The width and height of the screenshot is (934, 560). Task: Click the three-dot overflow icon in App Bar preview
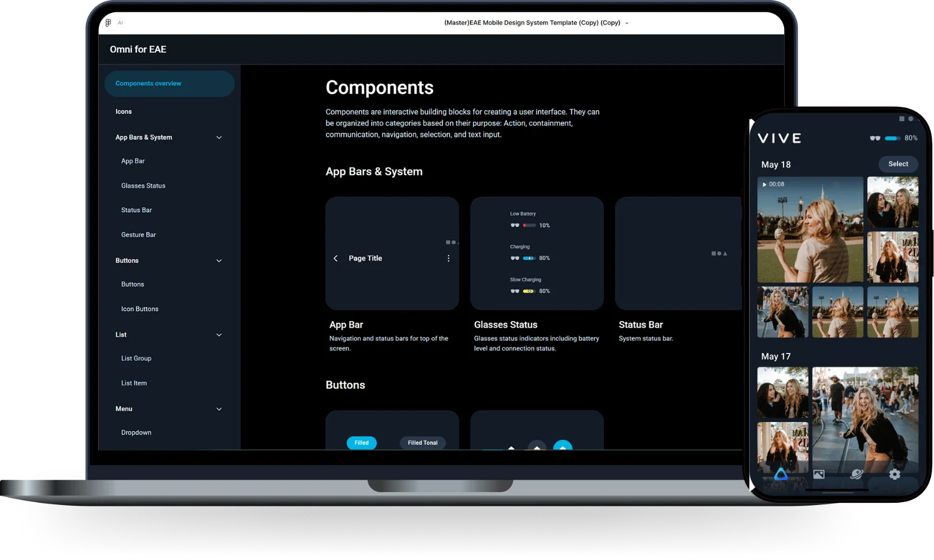(448, 259)
